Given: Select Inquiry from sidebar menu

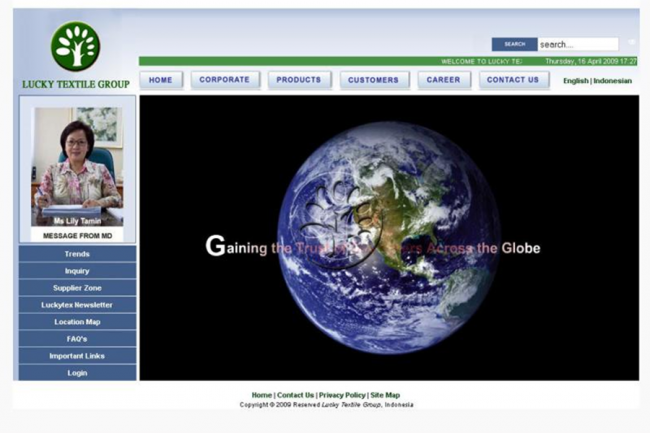Looking at the screenshot, I should click(x=77, y=271).
